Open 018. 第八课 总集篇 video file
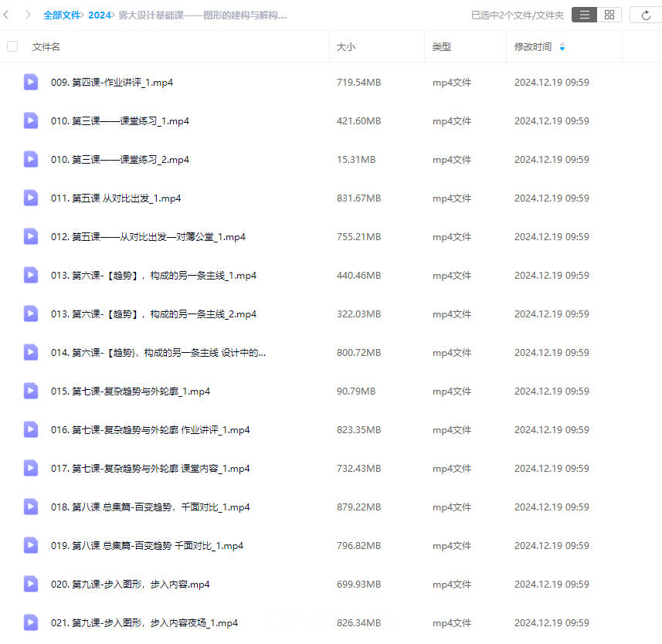This screenshot has height=644, width=662. [x=150, y=507]
